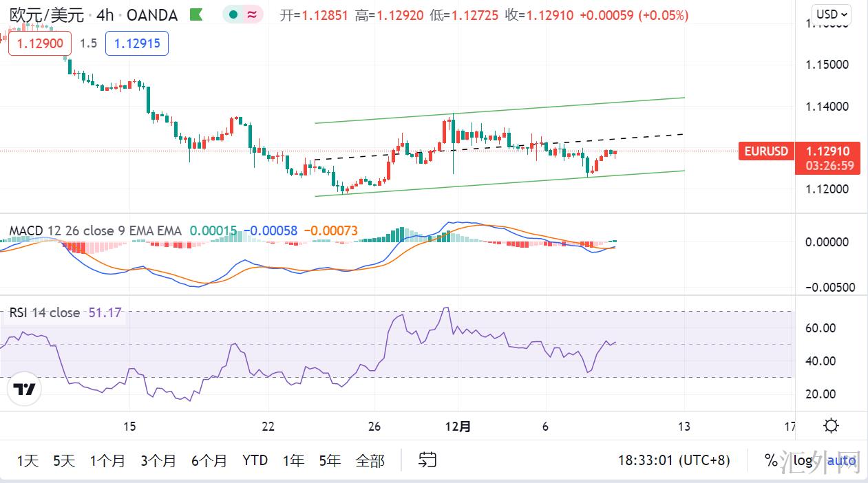Screen dimensions: 868x483
Task: Click the green market status dot
Action: tap(234, 14)
